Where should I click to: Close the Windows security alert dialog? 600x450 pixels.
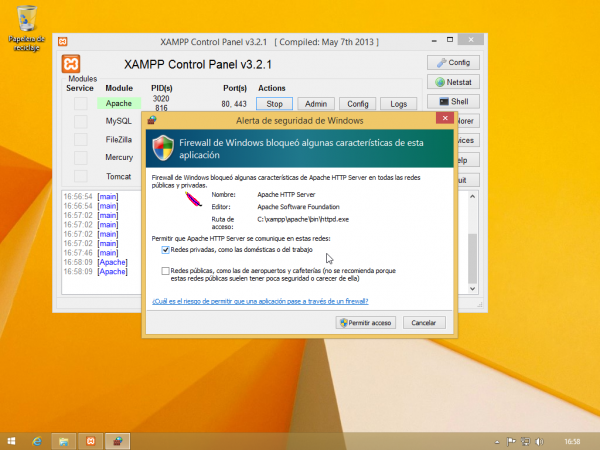pyautogui.click(x=445, y=118)
